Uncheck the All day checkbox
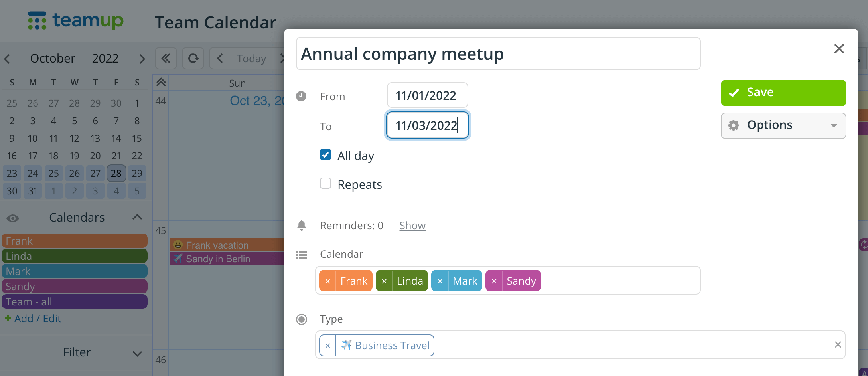868x376 pixels. click(x=325, y=155)
